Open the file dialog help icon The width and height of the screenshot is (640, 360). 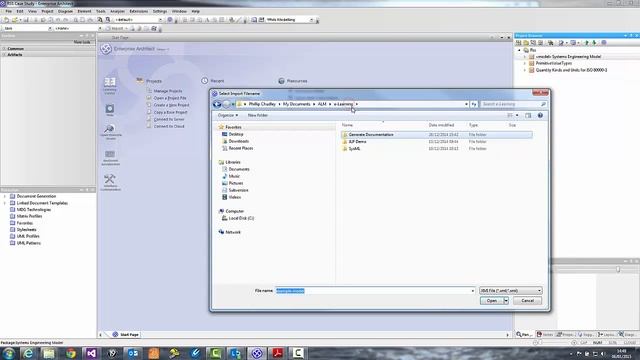point(540,116)
